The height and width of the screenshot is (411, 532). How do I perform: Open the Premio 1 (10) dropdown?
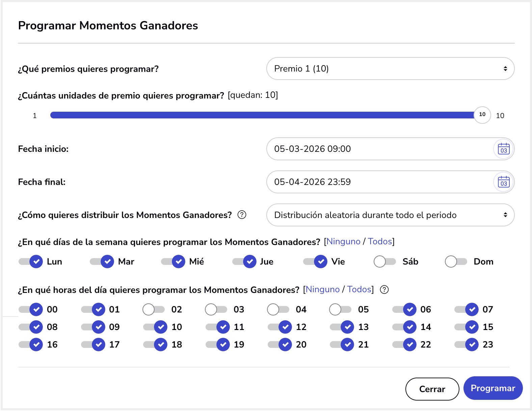click(x=390, y=68)
